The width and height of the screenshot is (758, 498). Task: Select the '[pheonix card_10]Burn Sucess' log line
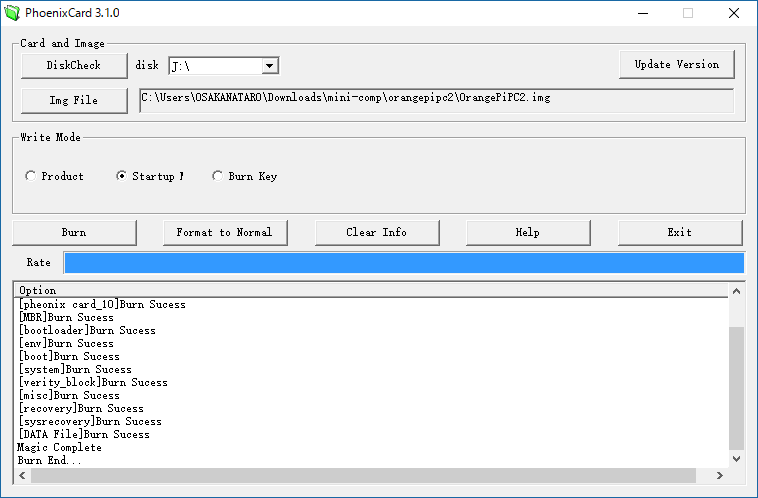102,305
